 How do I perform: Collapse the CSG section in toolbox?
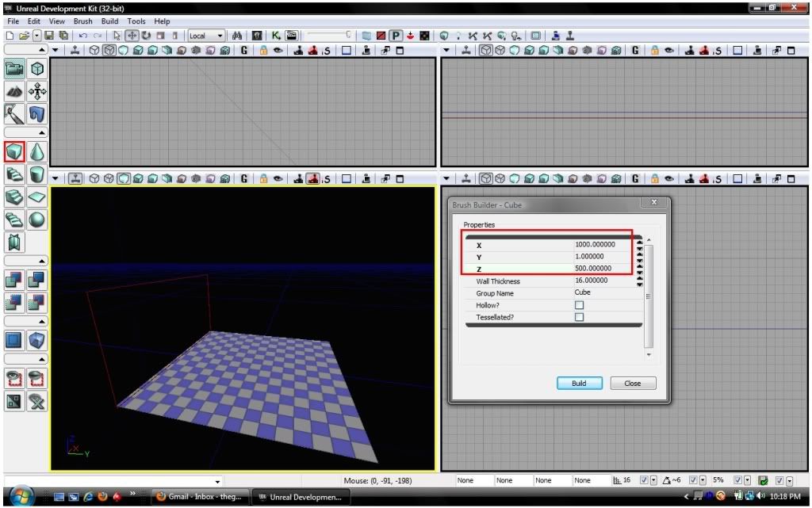click(x=26, y=261)
